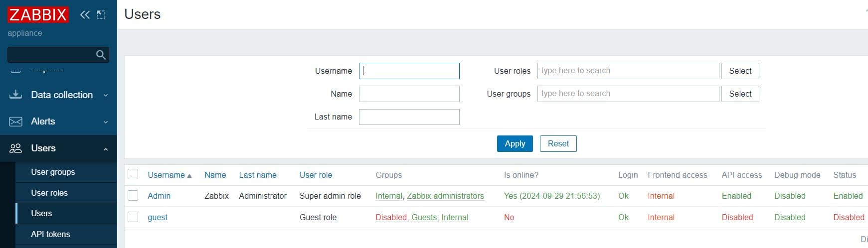The image size is (868, 248).
Task: Focus the User groups search box
Action: 628,94
